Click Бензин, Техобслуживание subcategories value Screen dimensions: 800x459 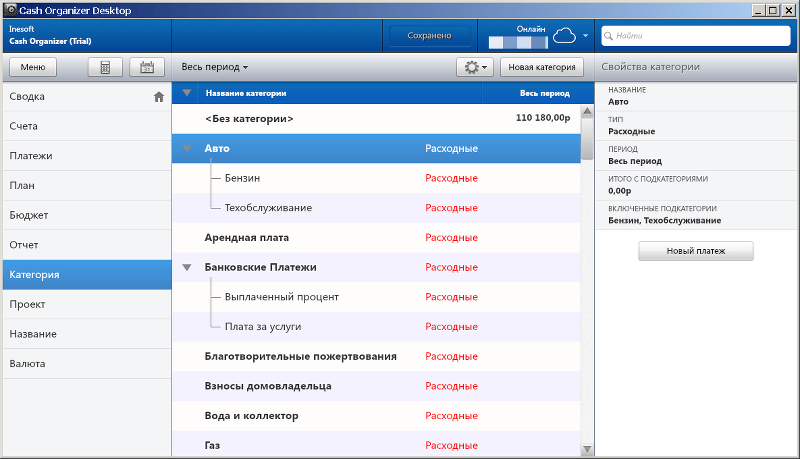664,220
